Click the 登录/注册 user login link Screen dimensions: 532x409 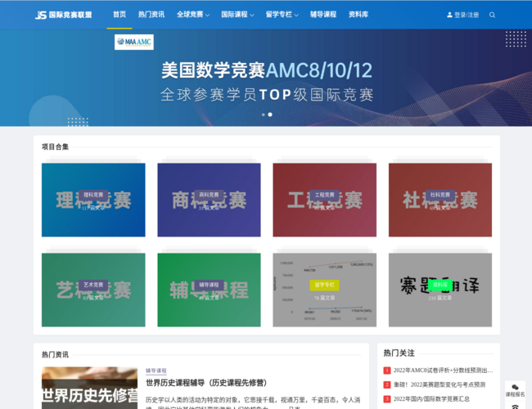pos(463,15)
